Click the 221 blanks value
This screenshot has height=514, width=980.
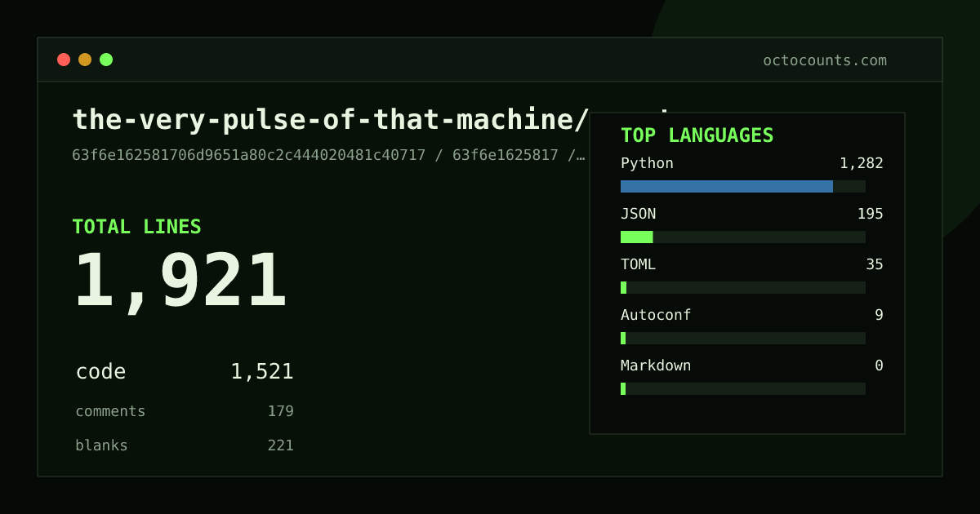tap(281, 445)
